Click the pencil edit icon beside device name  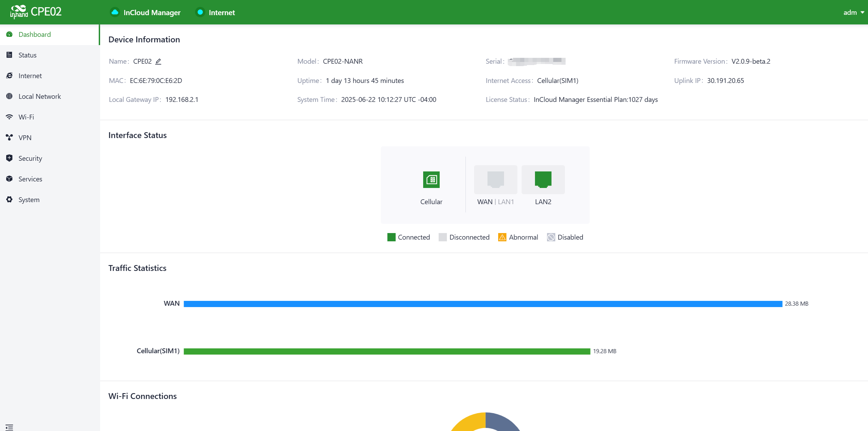pyautogui.click(x=158, y=62)
